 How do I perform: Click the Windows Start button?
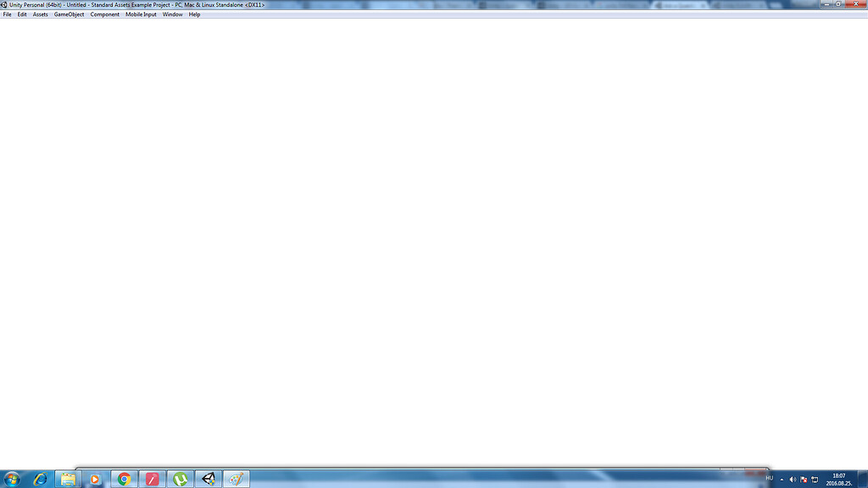tap(13, 480)
